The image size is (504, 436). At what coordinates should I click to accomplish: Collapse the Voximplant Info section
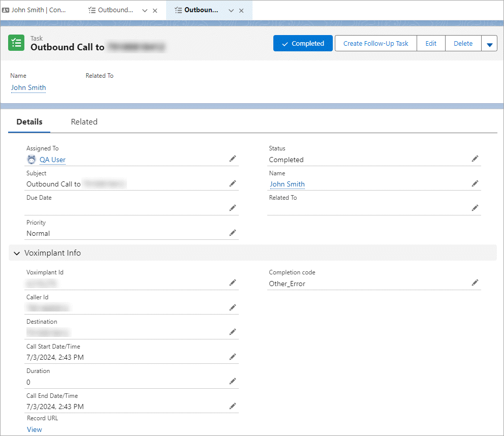pyautogui.click(x=17, y=254)
